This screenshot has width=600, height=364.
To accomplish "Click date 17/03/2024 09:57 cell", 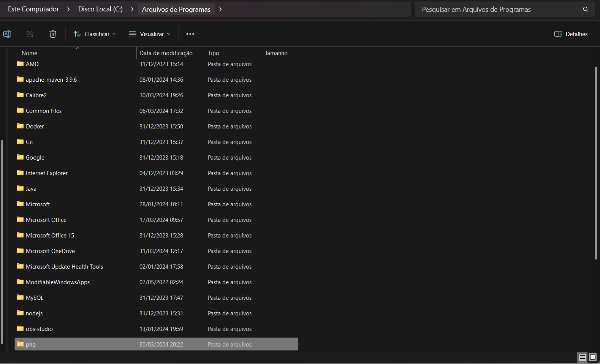I will (161, 220).
